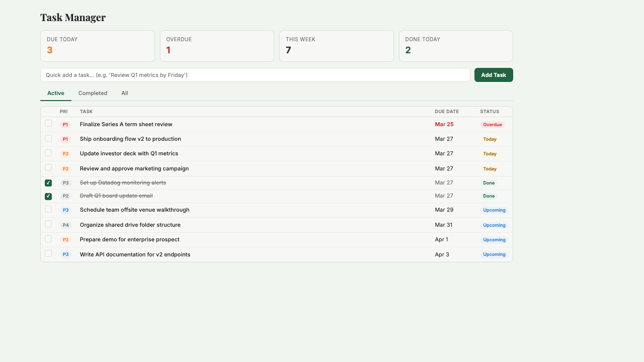Click the PRI column header

(64, 112)
